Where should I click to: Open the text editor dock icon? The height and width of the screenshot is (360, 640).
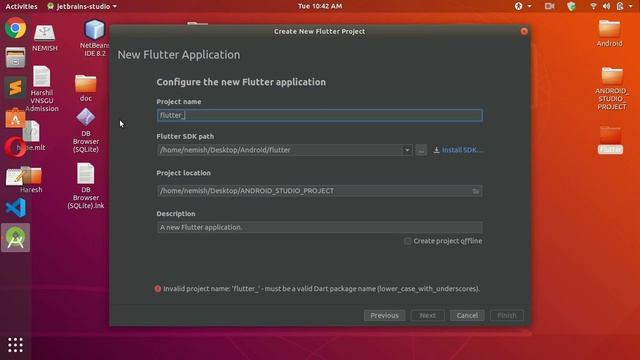[x=15, y=177]
